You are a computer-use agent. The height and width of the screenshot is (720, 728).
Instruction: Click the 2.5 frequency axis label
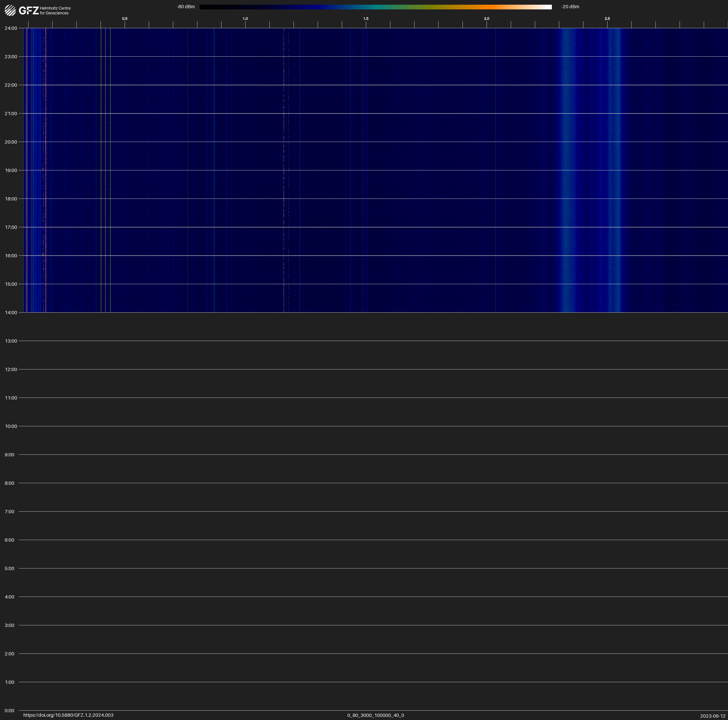607,19
